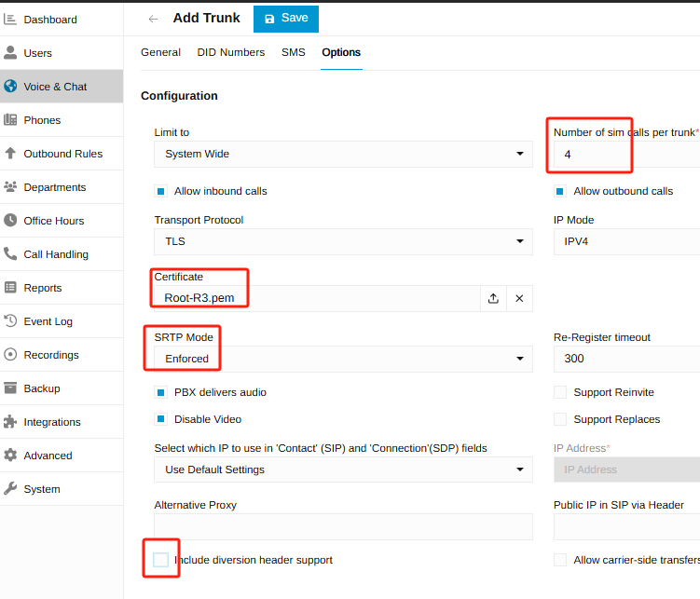Click the blue Save button

click(286, 19)
